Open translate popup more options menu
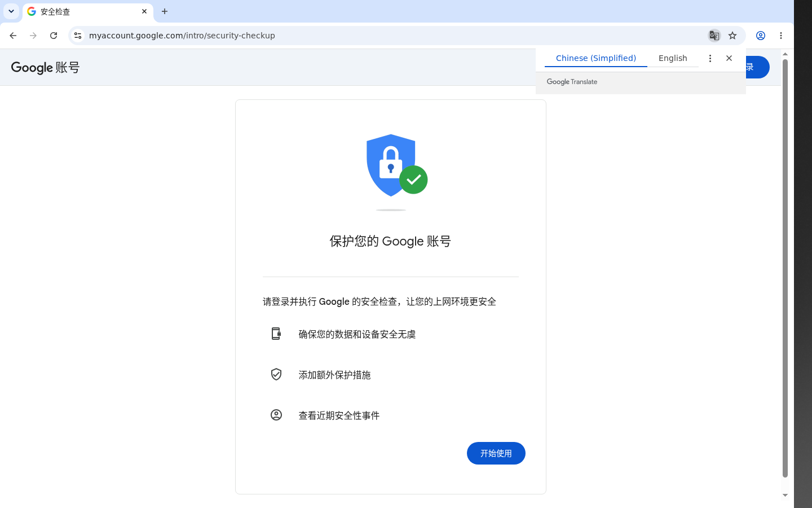The image size is (812, 508). [x=710, y=58]
